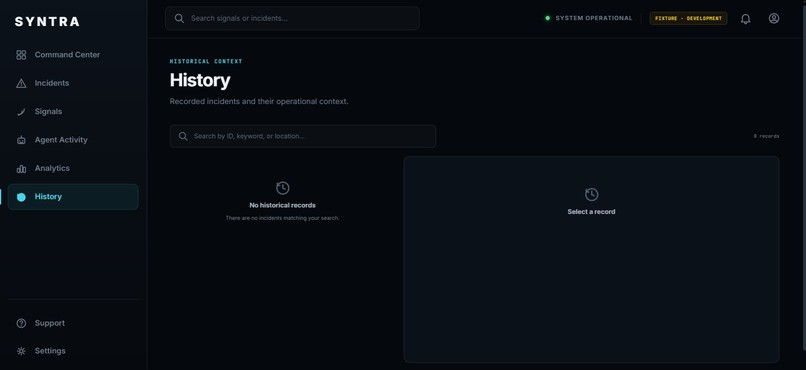Click the Historical Context label
The height and width of the screenshot is (370, 806).
point(206,61)
